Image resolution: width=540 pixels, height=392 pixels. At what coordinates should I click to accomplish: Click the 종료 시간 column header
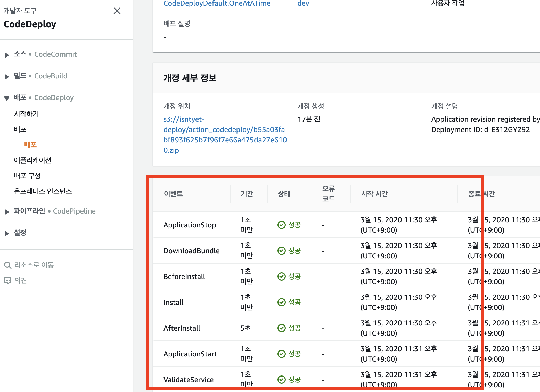[481, 194]
